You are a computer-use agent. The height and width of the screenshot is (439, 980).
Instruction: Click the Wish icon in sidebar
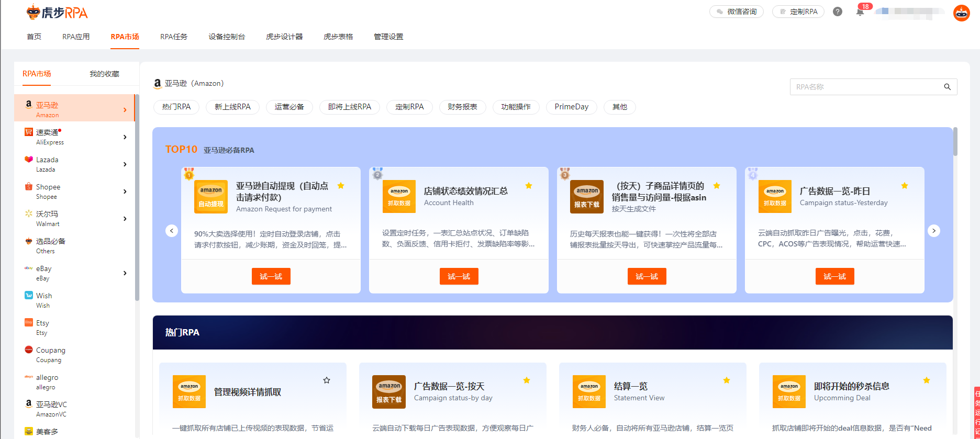[x=29, y=295]
